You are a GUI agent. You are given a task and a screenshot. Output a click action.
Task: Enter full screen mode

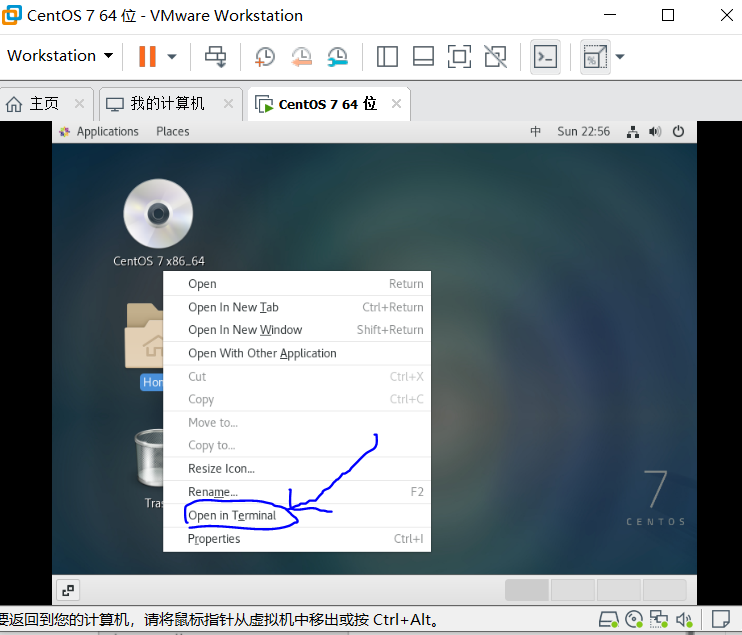click(x=459, y=56)
